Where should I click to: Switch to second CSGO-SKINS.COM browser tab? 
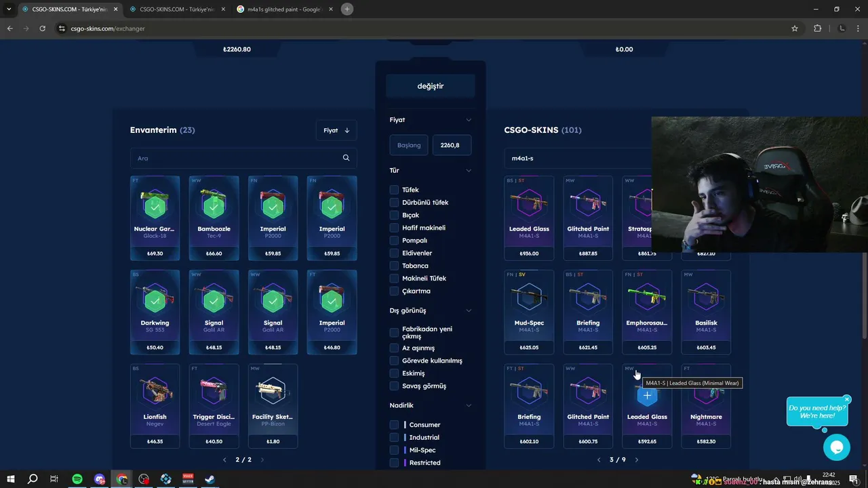coord(176,9)
